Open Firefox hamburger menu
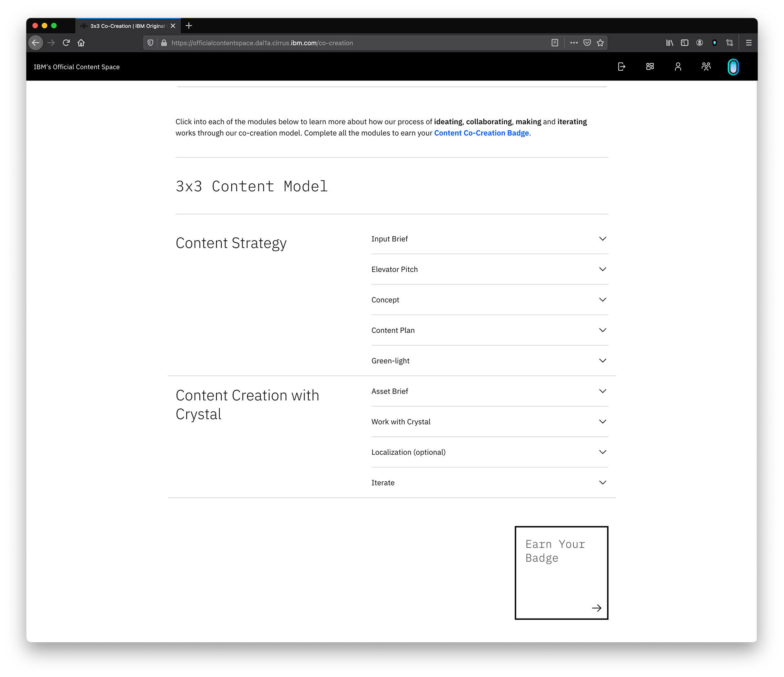 (748, 43)
